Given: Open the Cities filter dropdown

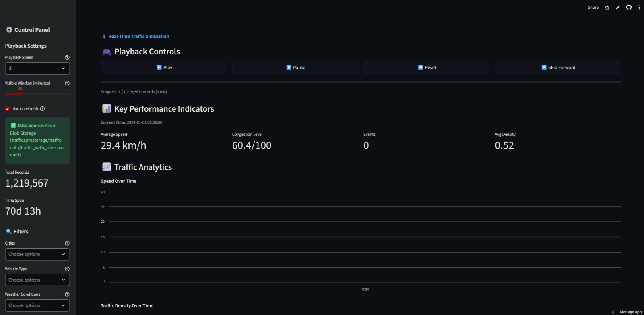Looking at the screenshot, I should [37, 254].
